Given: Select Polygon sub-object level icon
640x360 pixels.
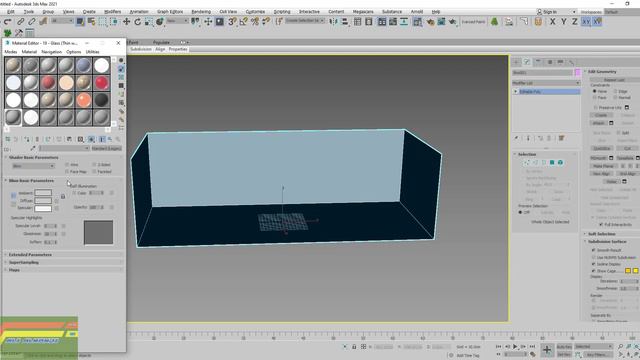Looking at the screenshot, I should coord(552,162).
